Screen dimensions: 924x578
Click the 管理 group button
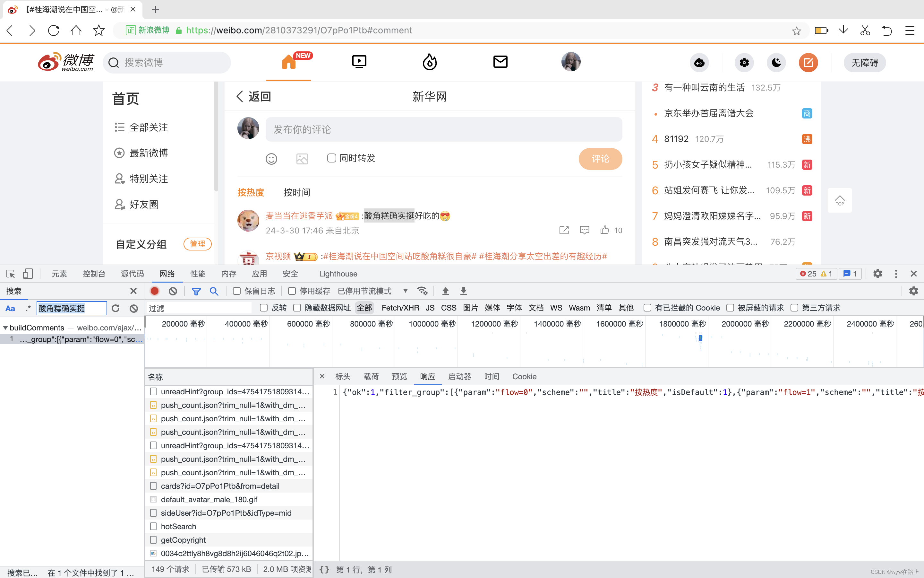point(197,244)
